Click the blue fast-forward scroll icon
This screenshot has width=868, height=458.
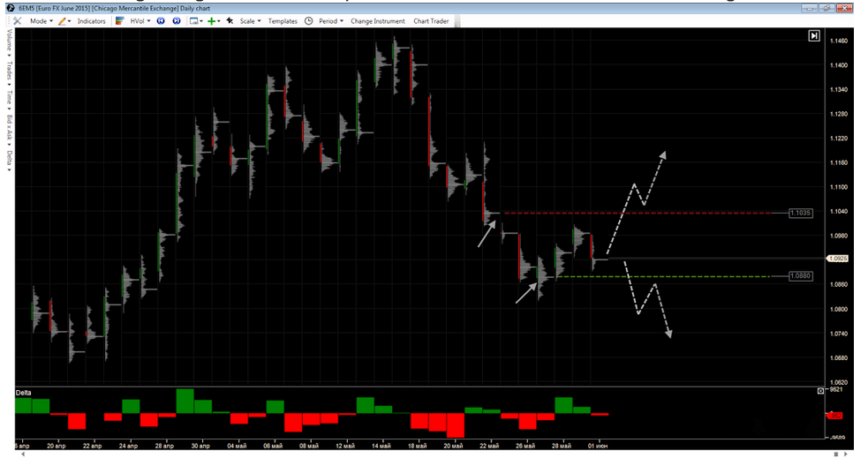click(177, 21)
